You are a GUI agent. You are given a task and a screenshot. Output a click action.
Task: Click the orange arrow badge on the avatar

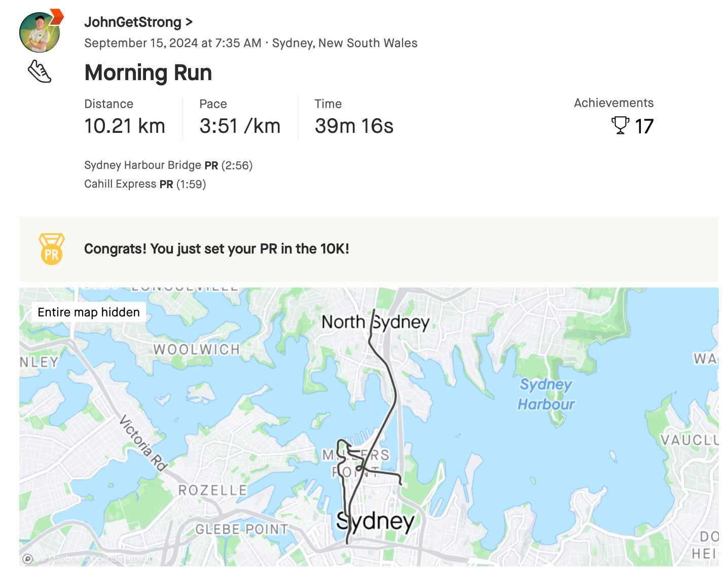[x=56, y=16]
